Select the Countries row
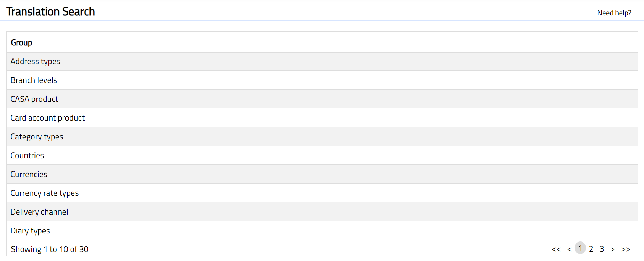 click(27, 155)
